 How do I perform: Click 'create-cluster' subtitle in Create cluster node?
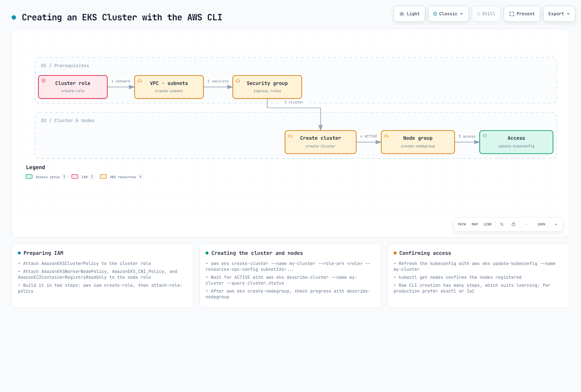(x=321, y=146)
